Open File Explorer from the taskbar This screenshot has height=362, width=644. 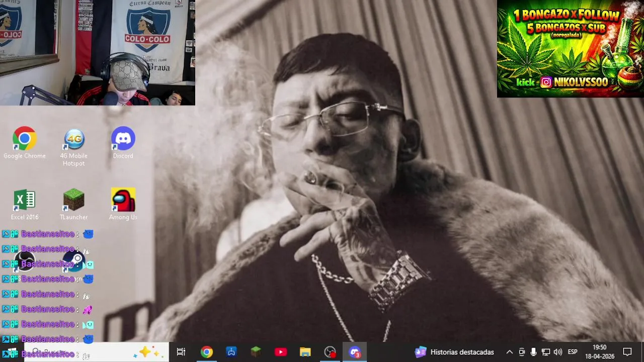305,352
